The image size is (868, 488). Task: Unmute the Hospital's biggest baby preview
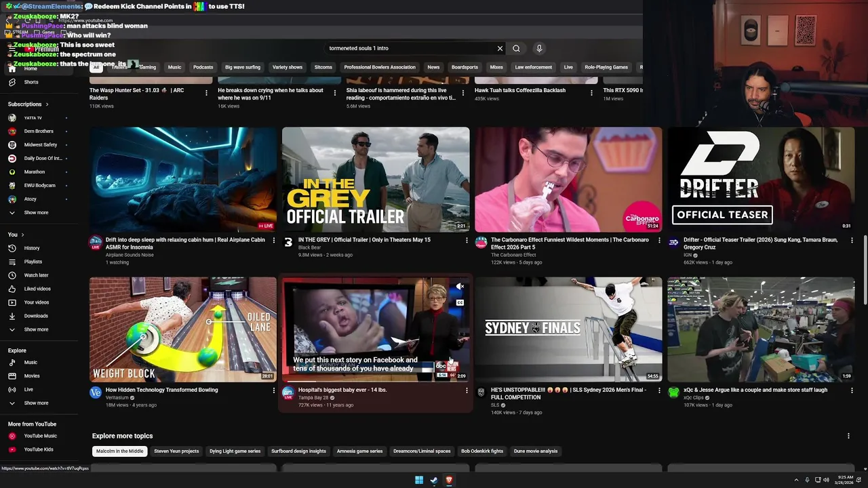[x=460, y=287]
